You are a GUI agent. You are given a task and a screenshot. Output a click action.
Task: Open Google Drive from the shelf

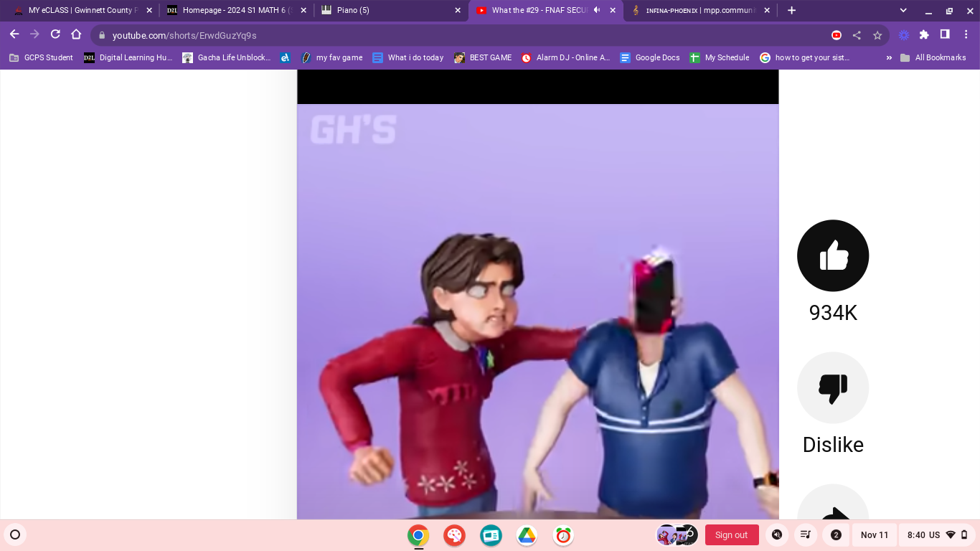click(527, 535)
